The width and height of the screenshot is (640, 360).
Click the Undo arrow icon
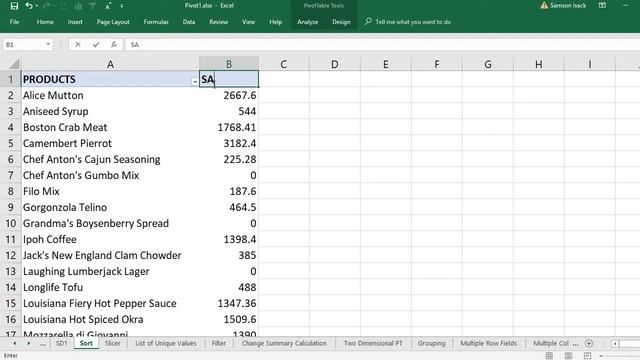pyautogui.click(x=29, y=6)
